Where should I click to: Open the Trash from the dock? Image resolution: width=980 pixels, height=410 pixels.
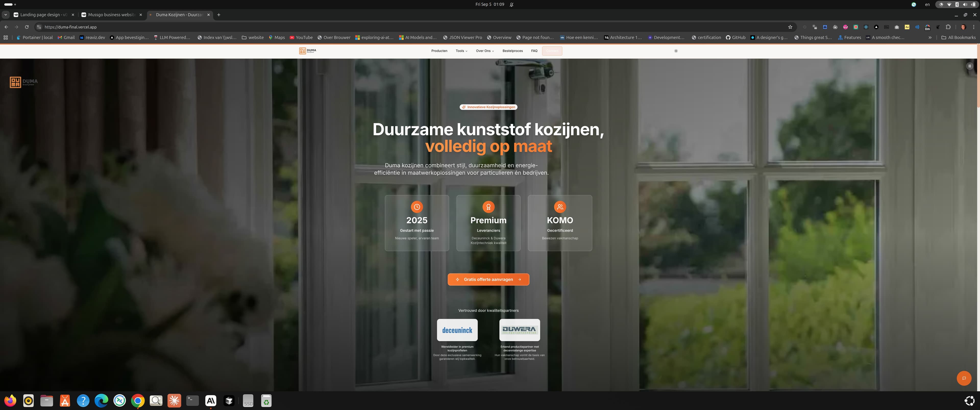pyautogui.click(x=266, y=401)
